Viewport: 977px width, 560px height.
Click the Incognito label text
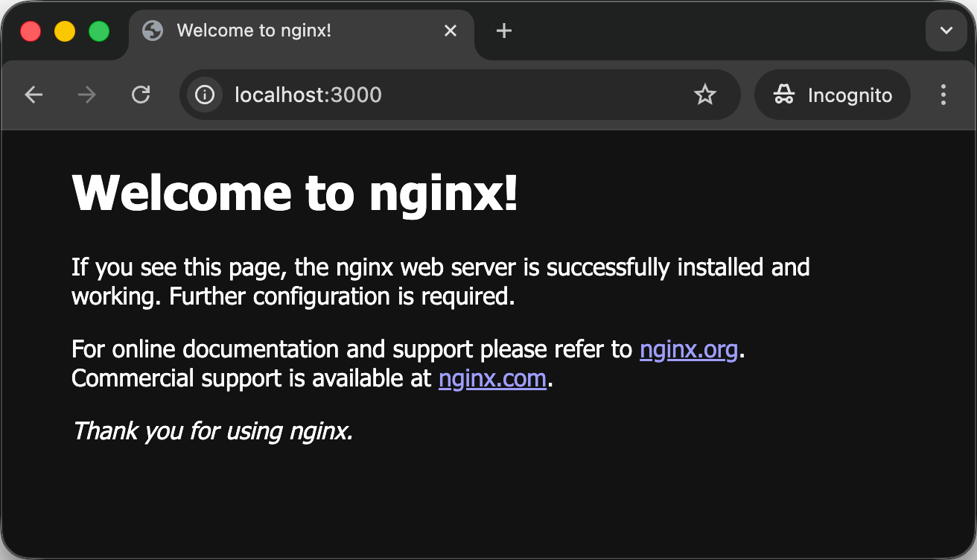850,95
